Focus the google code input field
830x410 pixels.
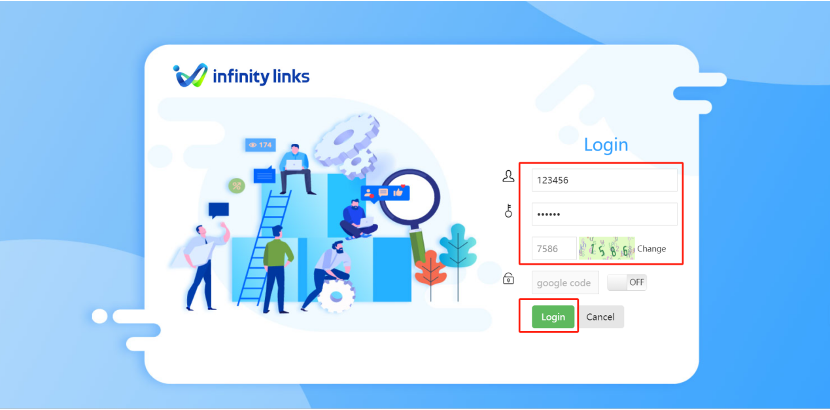coord(565,283)
